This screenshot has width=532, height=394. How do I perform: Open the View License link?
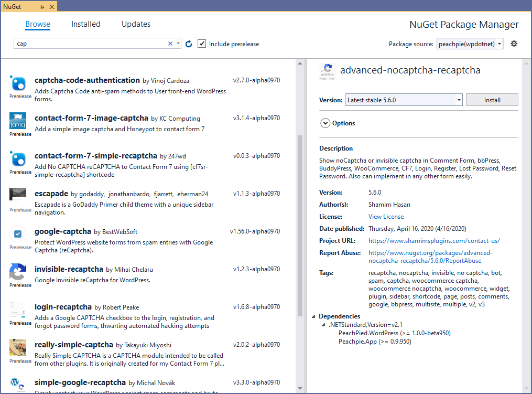(386, 216)
